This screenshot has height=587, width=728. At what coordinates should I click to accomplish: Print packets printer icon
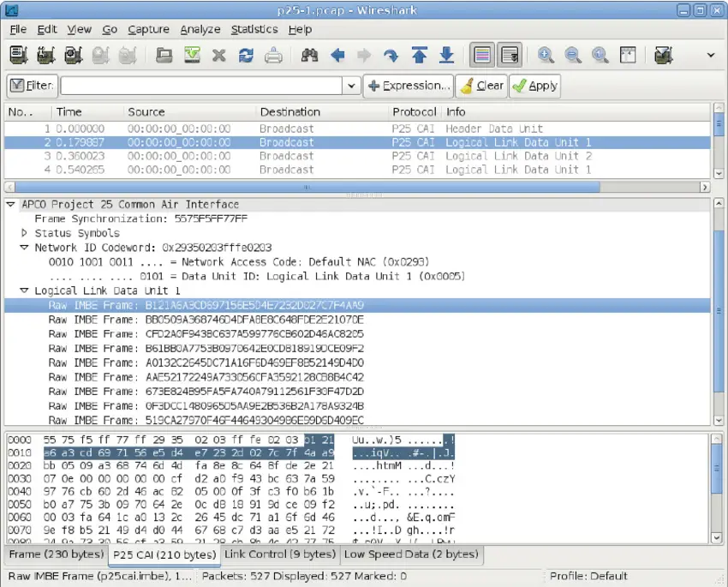(273, 56)
